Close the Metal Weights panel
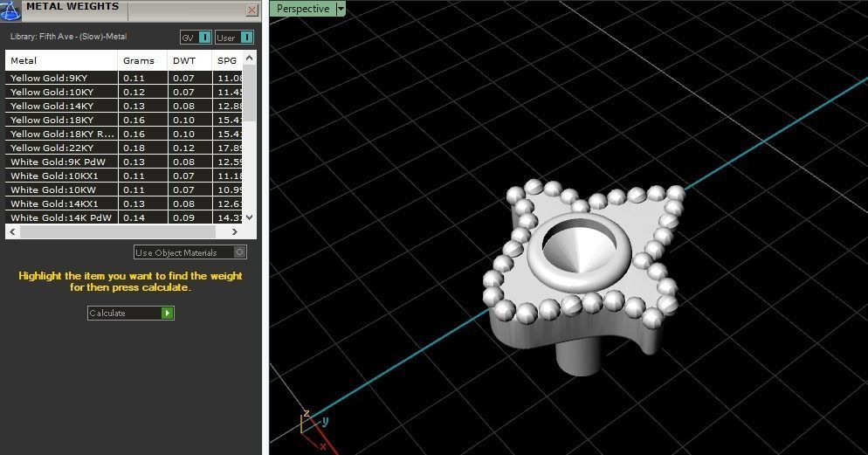868x455 pixels. tap(251, 10)
